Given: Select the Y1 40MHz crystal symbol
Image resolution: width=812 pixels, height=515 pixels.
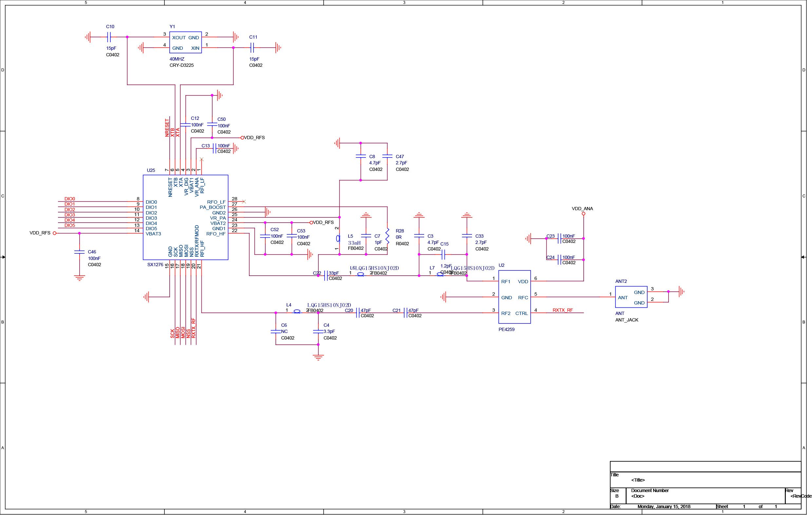Looking at the screenshot, I should click(185, 43).
